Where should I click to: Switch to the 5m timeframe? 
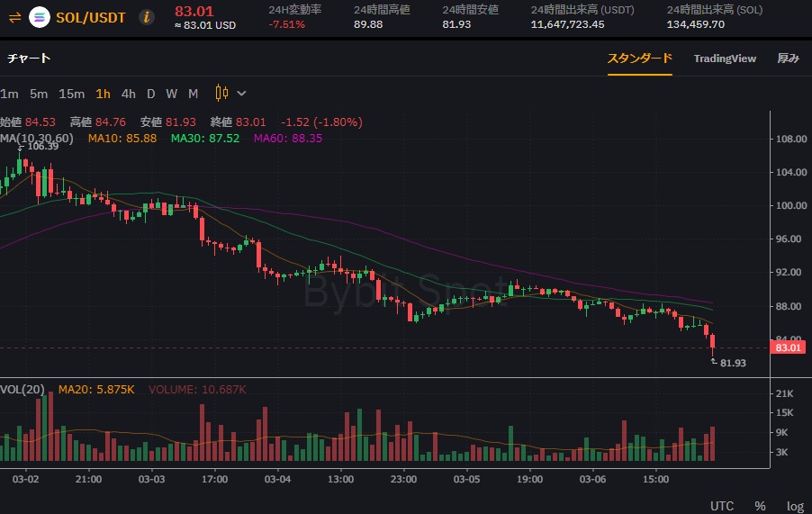coord(39,94)
